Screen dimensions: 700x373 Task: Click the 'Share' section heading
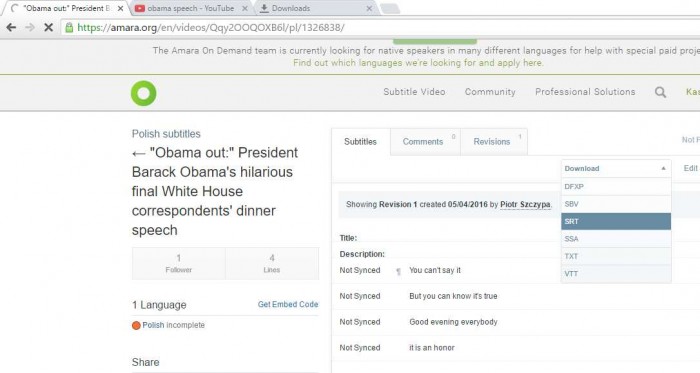(x=146, y=362)
